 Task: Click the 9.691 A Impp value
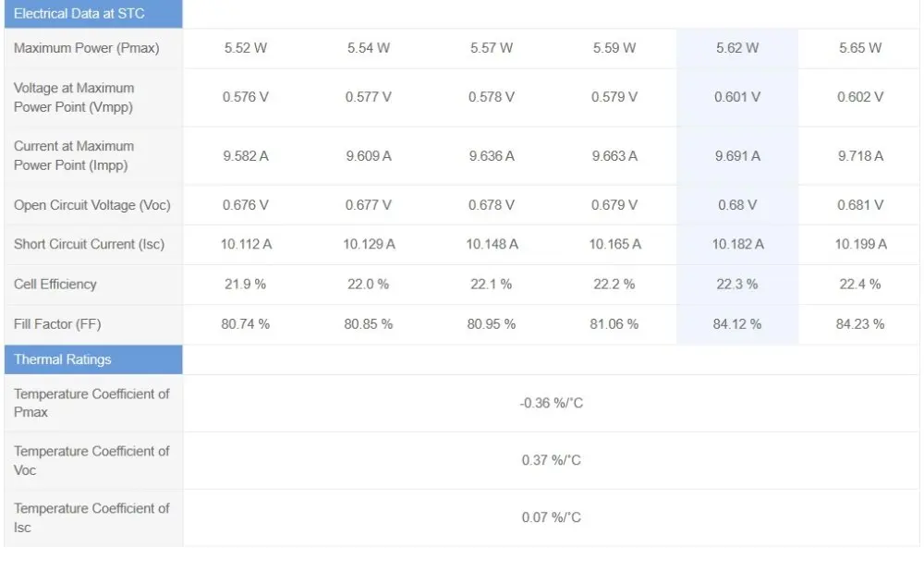tap(737, 156)
